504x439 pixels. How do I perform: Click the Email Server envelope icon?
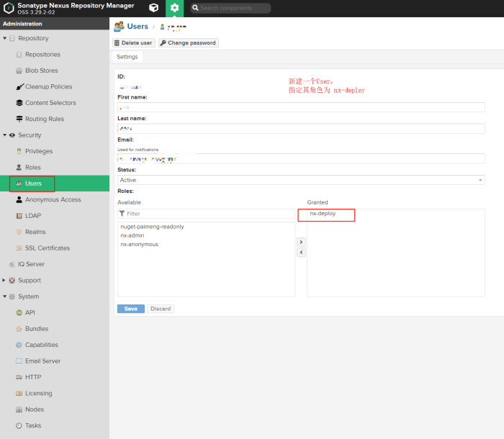[19, 361]
